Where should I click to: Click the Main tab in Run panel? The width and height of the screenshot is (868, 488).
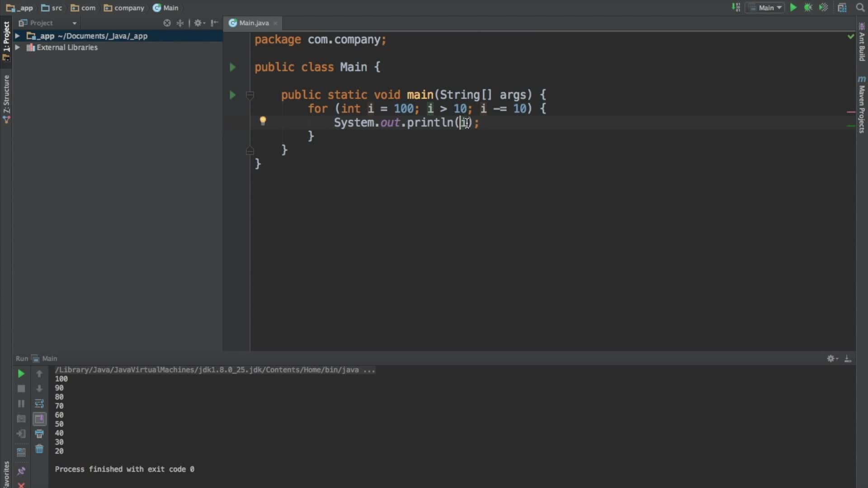pos(45,358)
